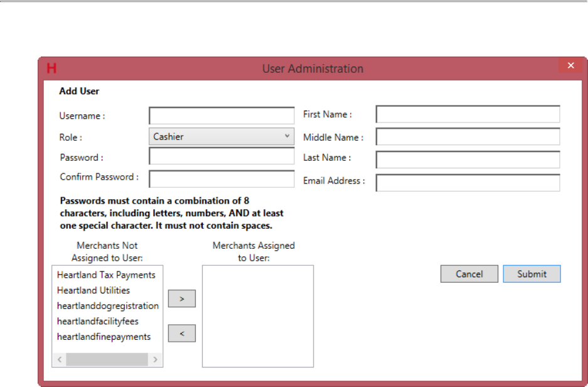Click the Middle Name input field
588x387 pixels.
(x=468, y=136)
